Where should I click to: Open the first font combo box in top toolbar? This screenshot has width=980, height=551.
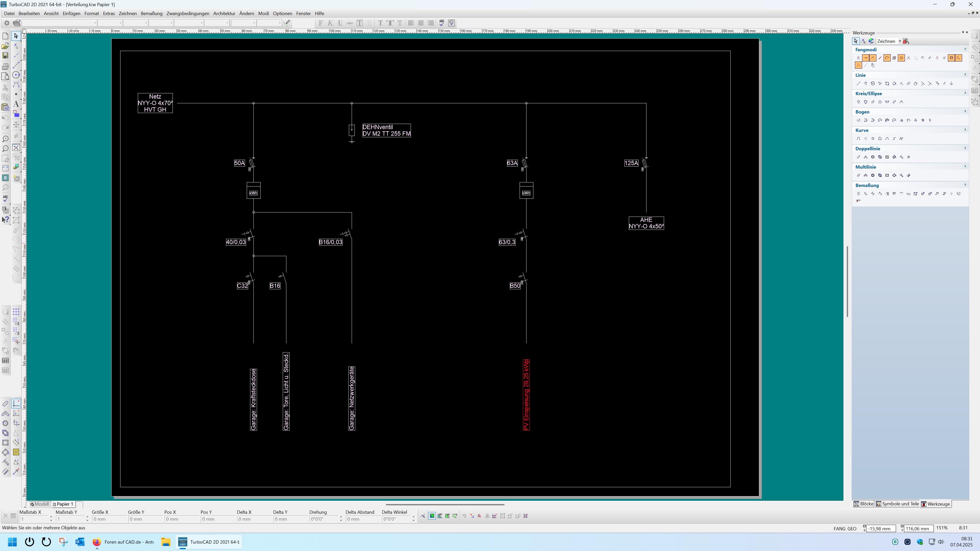(59, 23)
